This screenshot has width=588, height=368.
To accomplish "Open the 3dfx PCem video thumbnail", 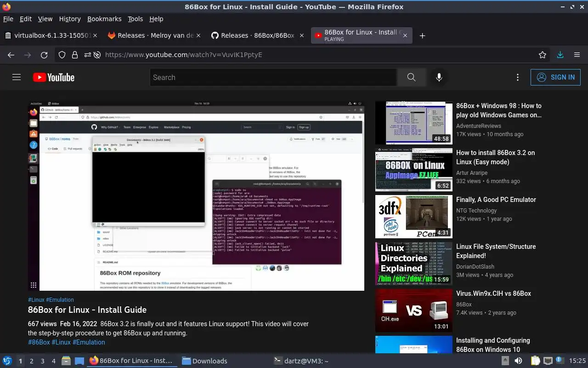I will [x=414, y=217].
